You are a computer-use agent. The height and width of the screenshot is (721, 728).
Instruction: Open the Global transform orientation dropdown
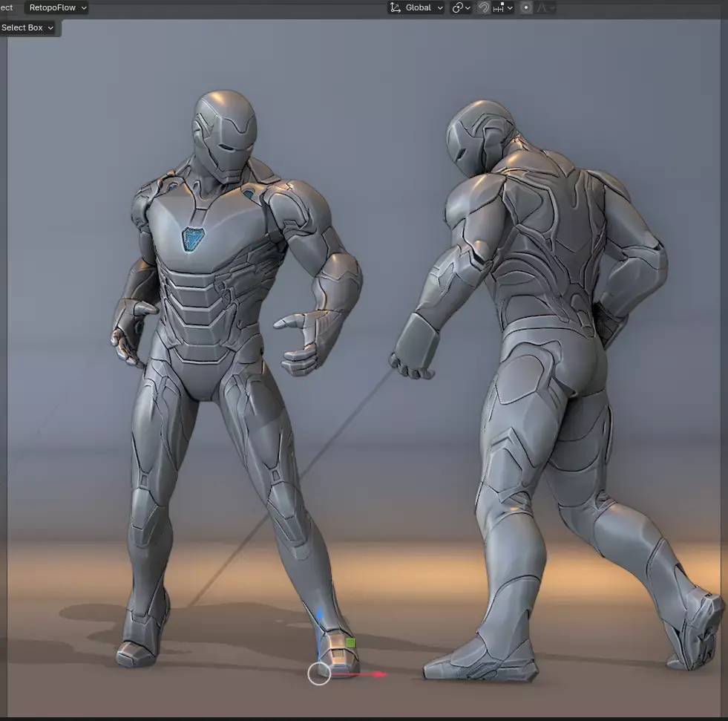(416, 7)
